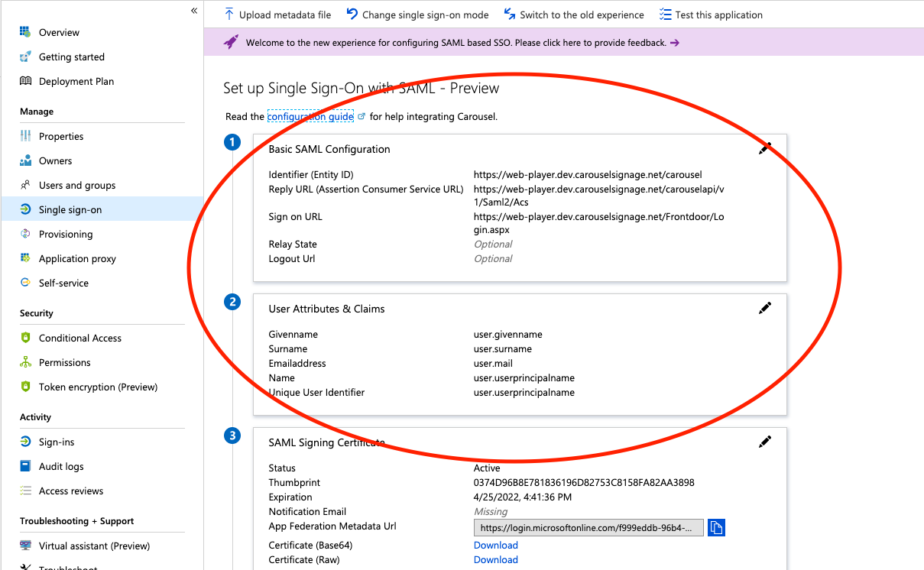This screenshot has width=924, height=570.
Task: Click the 'Unique User Identifier' label
Action: pyautogui.click(x=316, y=393)
